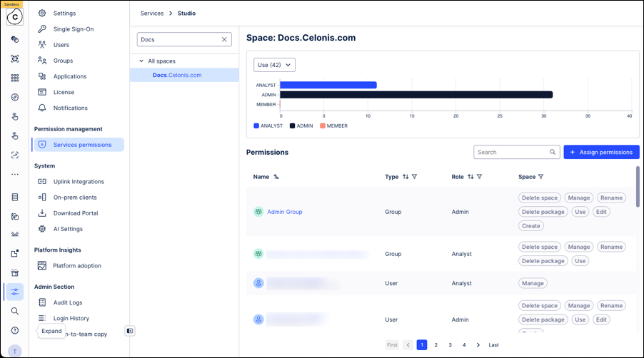Viewport: 644px width, 358px height.
Task: Open the three dots more icon
Action: (x=15, y=174)
